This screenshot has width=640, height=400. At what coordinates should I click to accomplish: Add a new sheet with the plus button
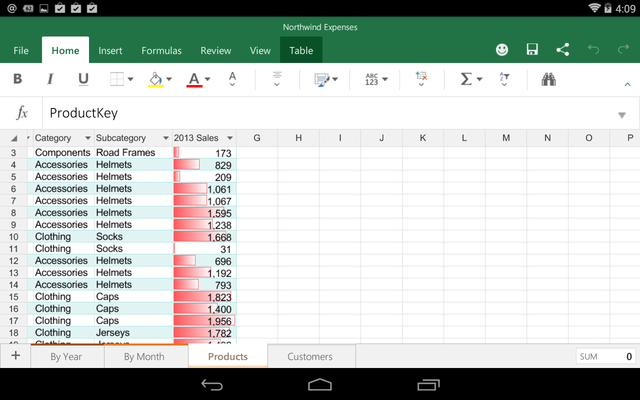click(16, 356)
